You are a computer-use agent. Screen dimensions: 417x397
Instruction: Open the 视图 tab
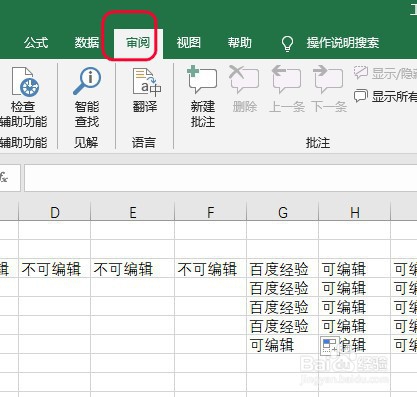(189, 43)
